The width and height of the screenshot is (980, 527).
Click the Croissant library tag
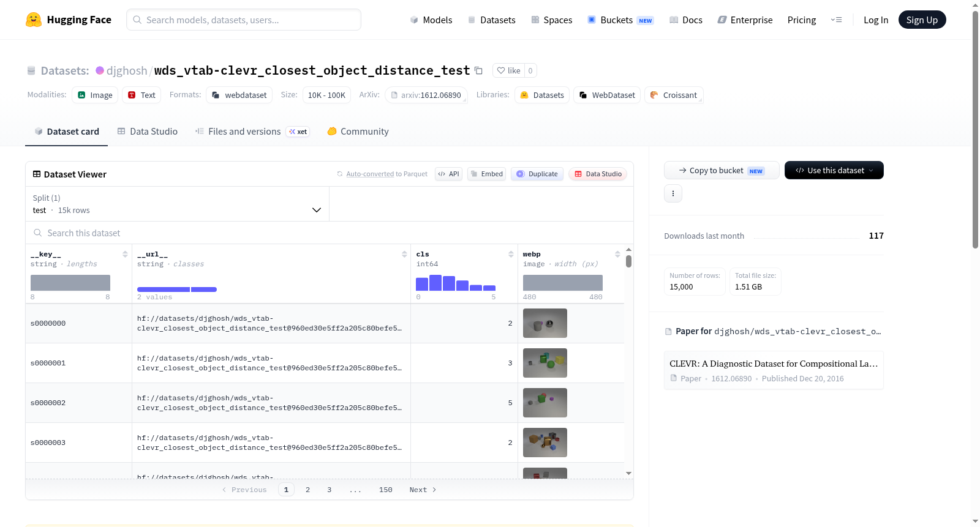click(674, 95)
